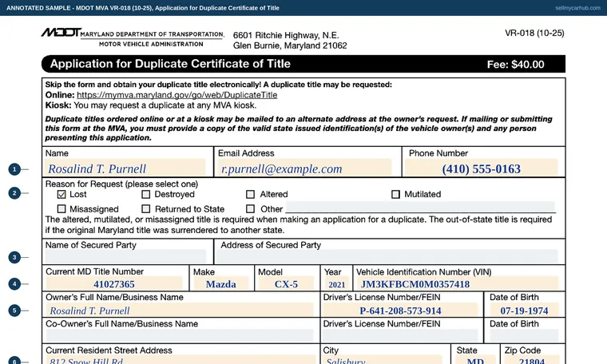Viewport: 607px width, 364px height.
Task: Check the Lost reason checkbox
Action: pos(61,194)
